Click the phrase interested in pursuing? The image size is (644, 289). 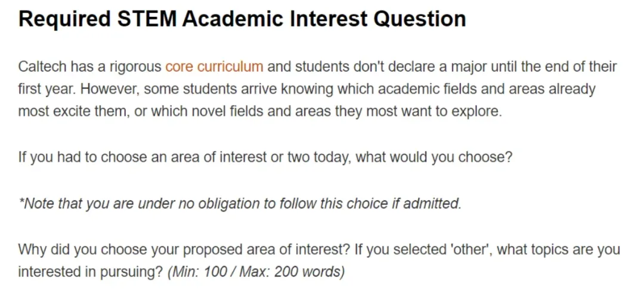[x=91, y=272]
